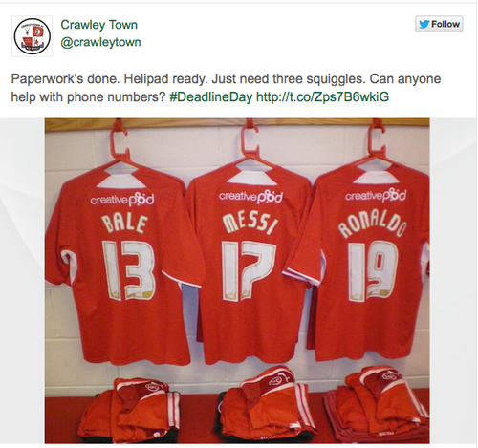The height and width of the screenshot is (448, 478).
Task: Open the Crawley Town profile name
Action: point(98,25)
